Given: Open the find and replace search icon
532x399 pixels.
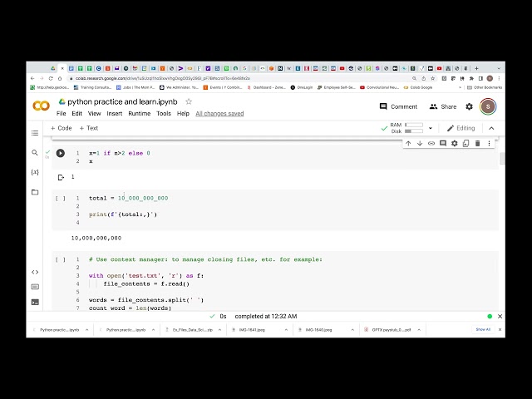Looking at the screenshot, I should coord(35,152).
